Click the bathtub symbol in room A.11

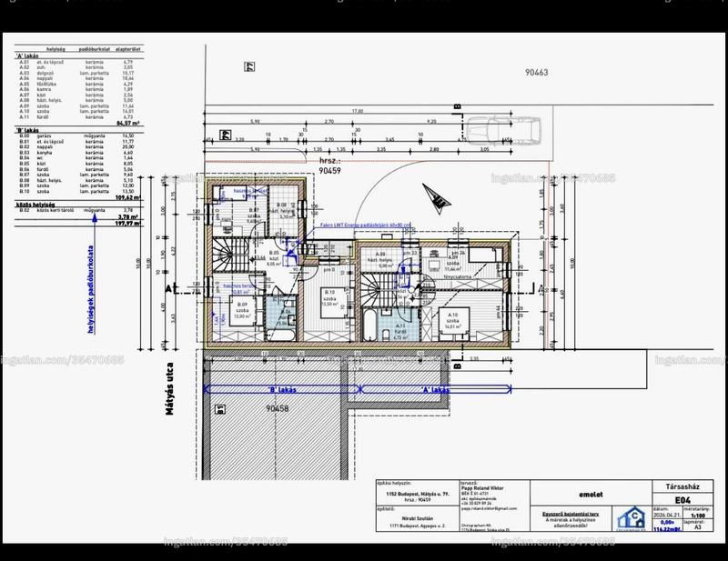click(x=369, y=325)
